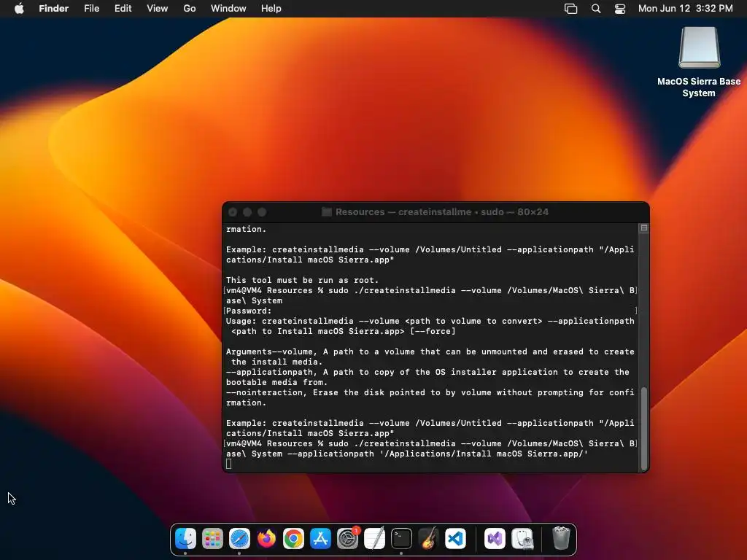Open the Trash in the Dock
747x560 pixels.
(x=561, y=539)
